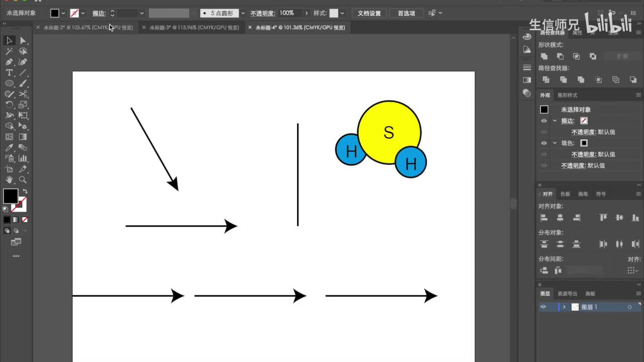This screenshot has height=362, width=644.
Task: Activate the Eyedropper tool
Action: pyautogui.click(x=9, y=148)
